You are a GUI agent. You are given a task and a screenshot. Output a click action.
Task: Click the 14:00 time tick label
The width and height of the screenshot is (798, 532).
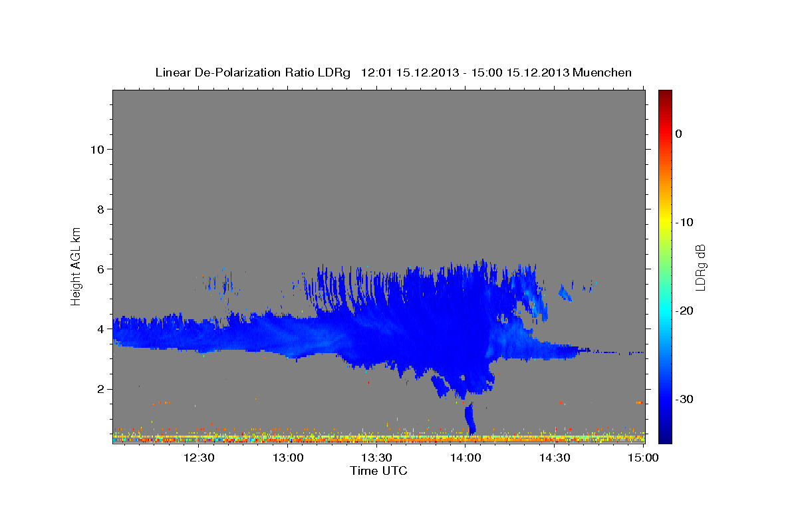[x=465, y=458]
